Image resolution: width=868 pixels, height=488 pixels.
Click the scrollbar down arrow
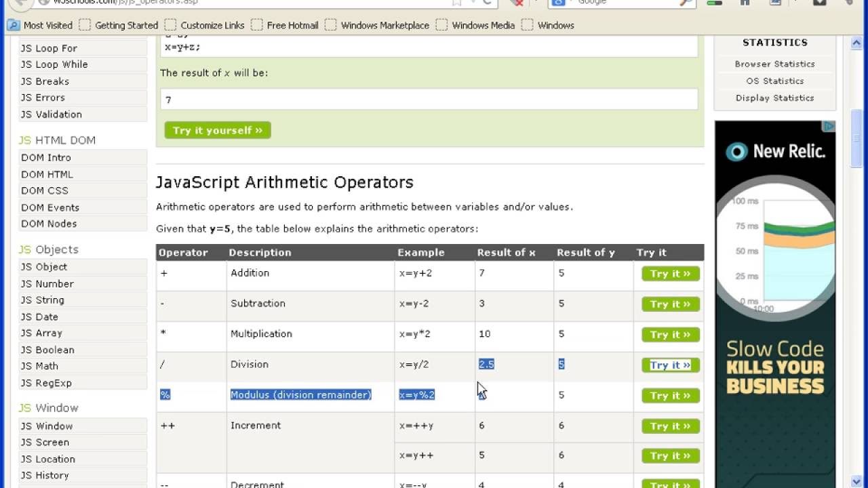(856, 481)
